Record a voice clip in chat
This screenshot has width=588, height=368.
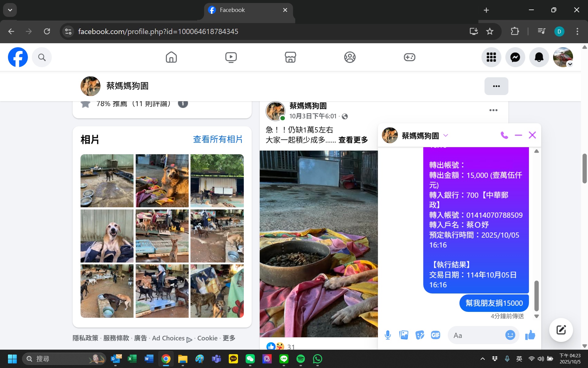pyautogui.click(x=388, y=335)
